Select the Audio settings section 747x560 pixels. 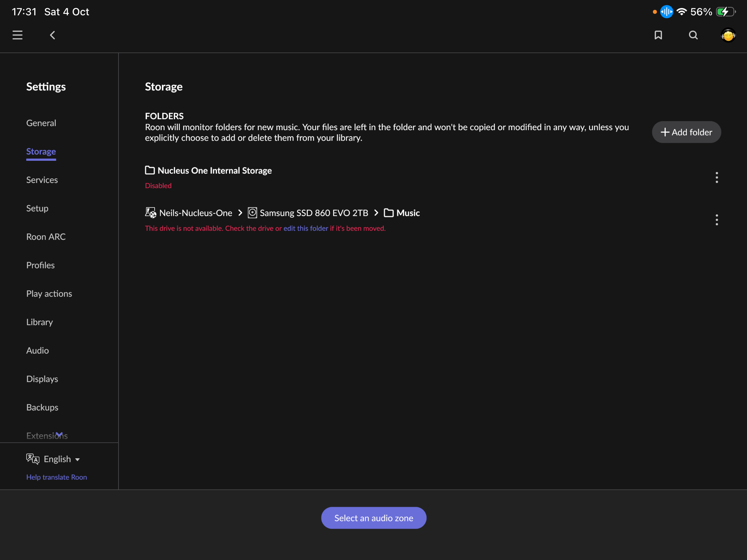38,350
